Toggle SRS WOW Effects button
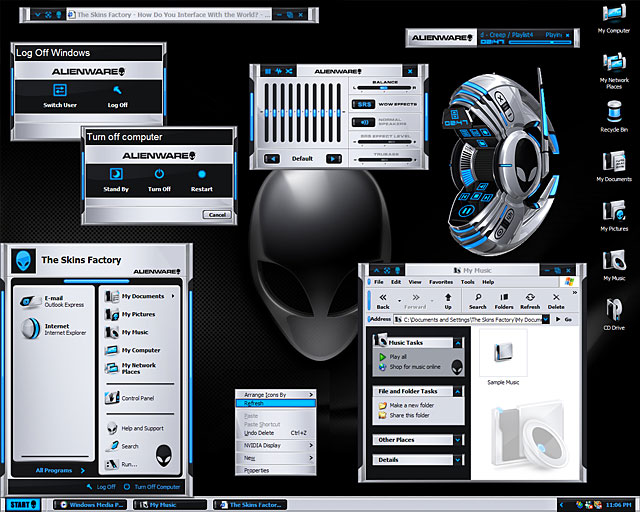 [x=363, y=105]
